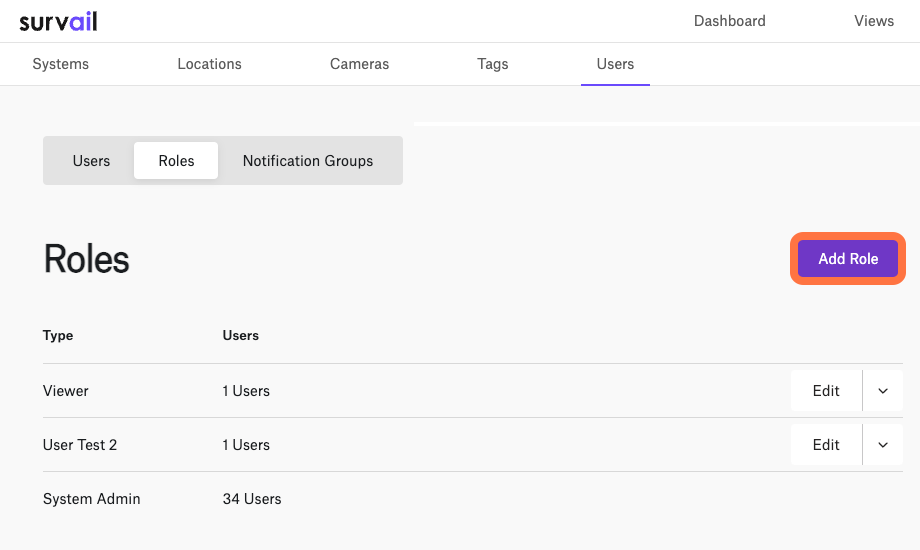Image resolution: width=920 pixels, height=550 pixels.
Task: Switch to the Cameras tab
Action: (x=359, y=64)
